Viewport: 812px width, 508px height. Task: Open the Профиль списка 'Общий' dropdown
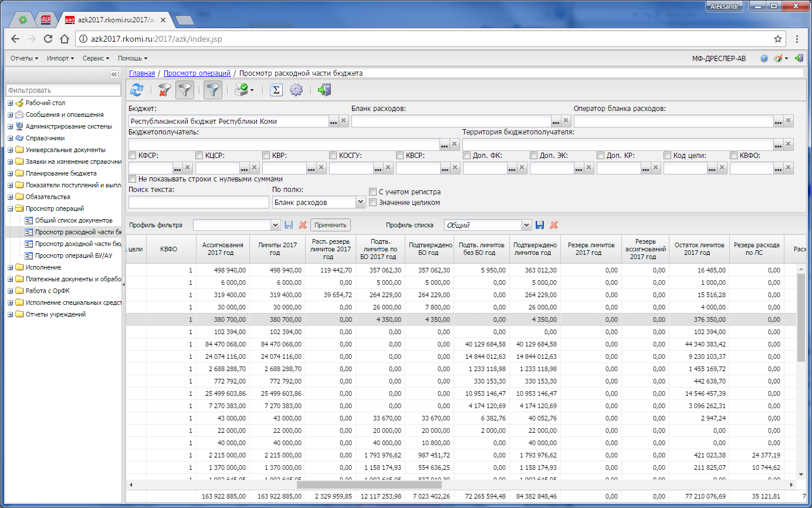[x=526, y=225]
